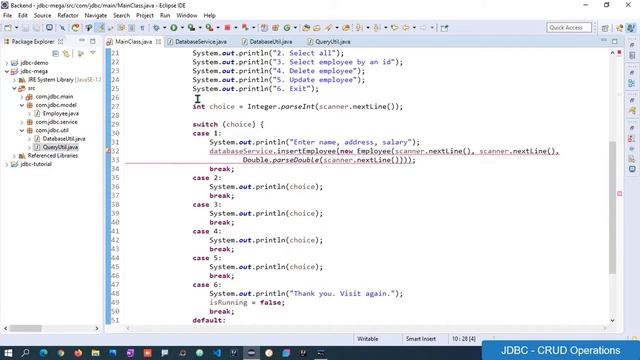Click the green Run button icon

[x=174, y=28]
